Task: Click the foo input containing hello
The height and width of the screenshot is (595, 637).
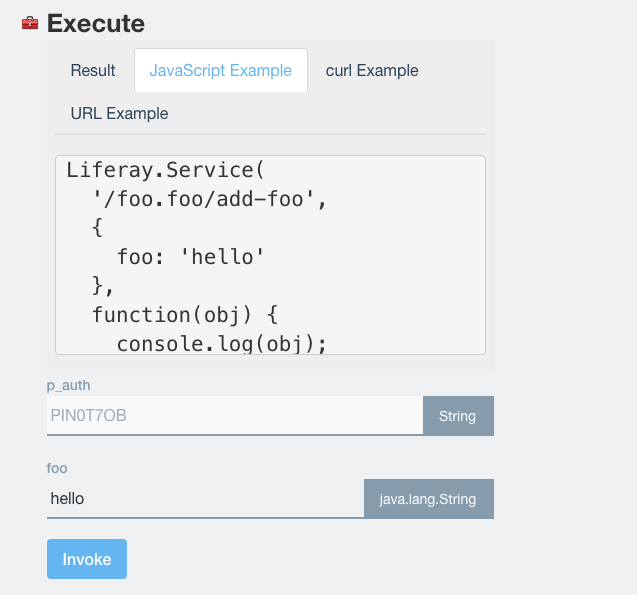Action: (205, 499)
